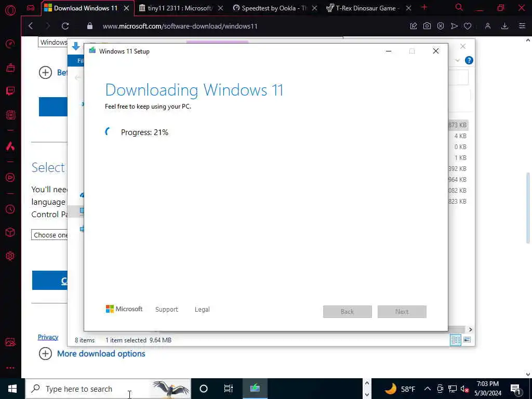Open File Explorer help icon
The height and width of the screenshot is (399, 532).
469,60
